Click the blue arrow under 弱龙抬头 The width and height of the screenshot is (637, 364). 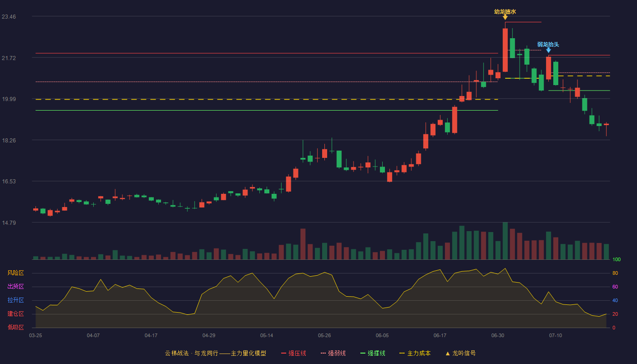pos(548,50)
